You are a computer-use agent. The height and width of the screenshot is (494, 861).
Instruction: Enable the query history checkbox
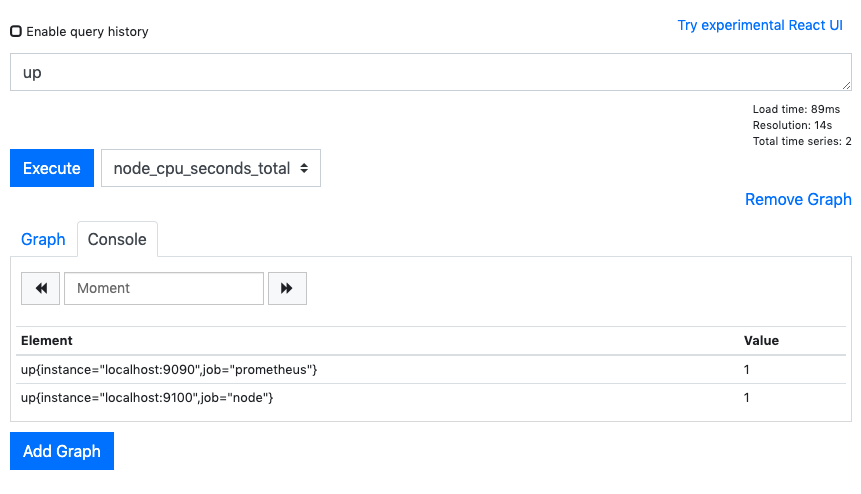[16, 31]
